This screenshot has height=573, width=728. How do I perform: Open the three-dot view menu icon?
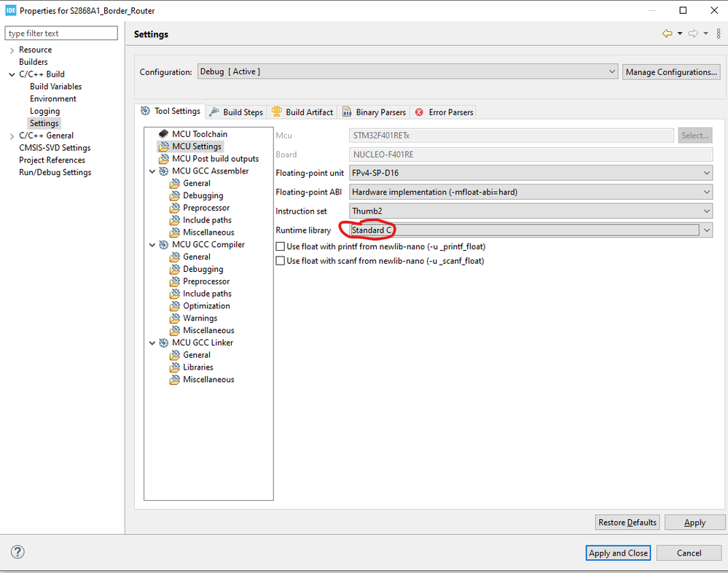(719, 34)
